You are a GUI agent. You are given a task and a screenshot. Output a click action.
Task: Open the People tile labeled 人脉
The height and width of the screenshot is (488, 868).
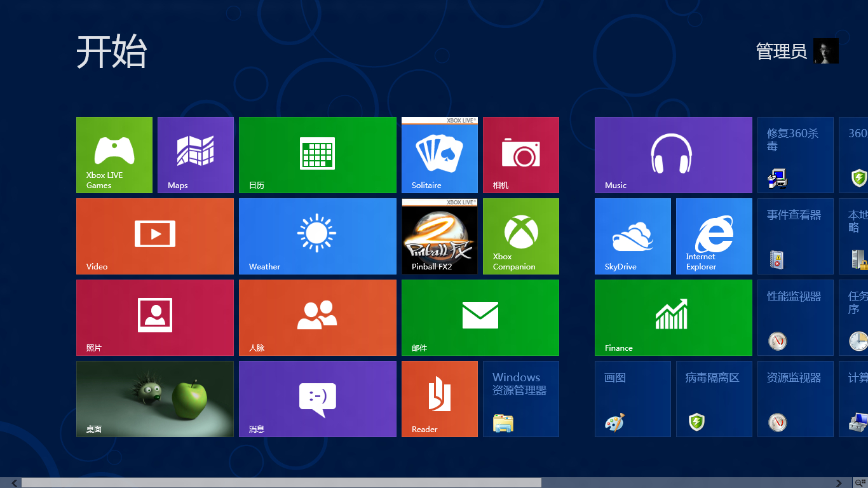pyautogui.click(x=318, y=318)
